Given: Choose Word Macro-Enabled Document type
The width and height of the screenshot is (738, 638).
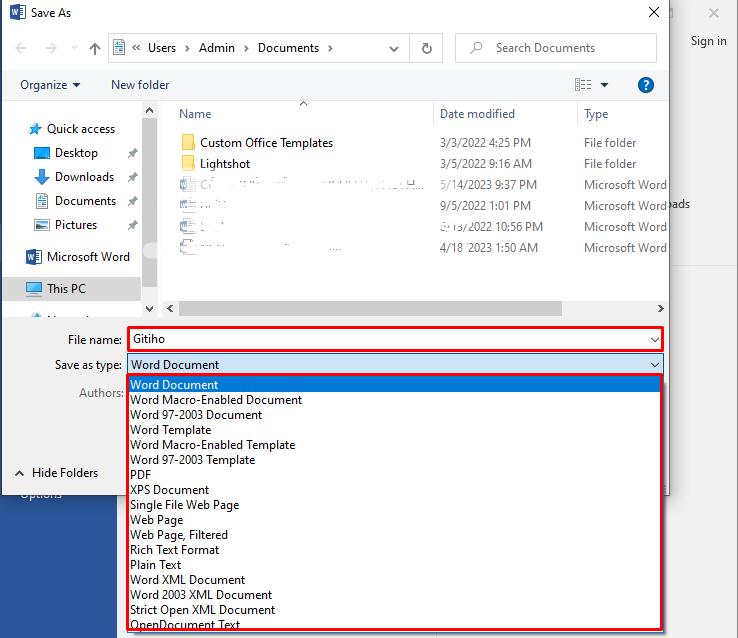Looking at the screenshot, I should click(x=395, y=400).
